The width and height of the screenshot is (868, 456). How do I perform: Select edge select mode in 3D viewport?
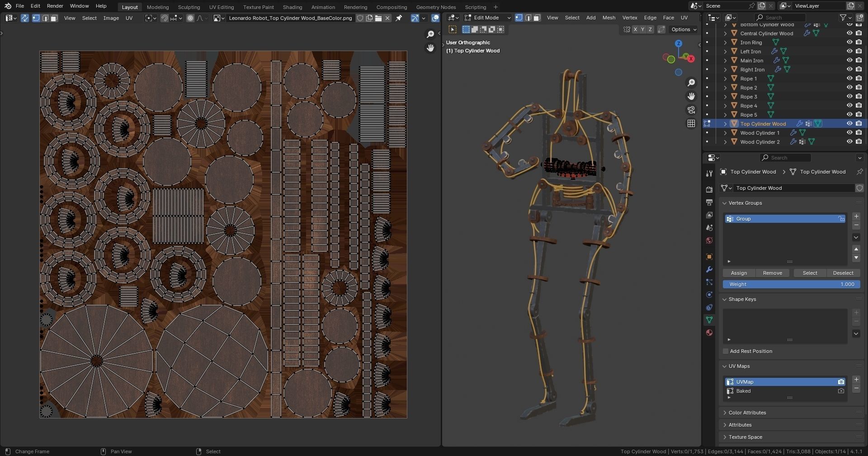click(x=528, y=18)
